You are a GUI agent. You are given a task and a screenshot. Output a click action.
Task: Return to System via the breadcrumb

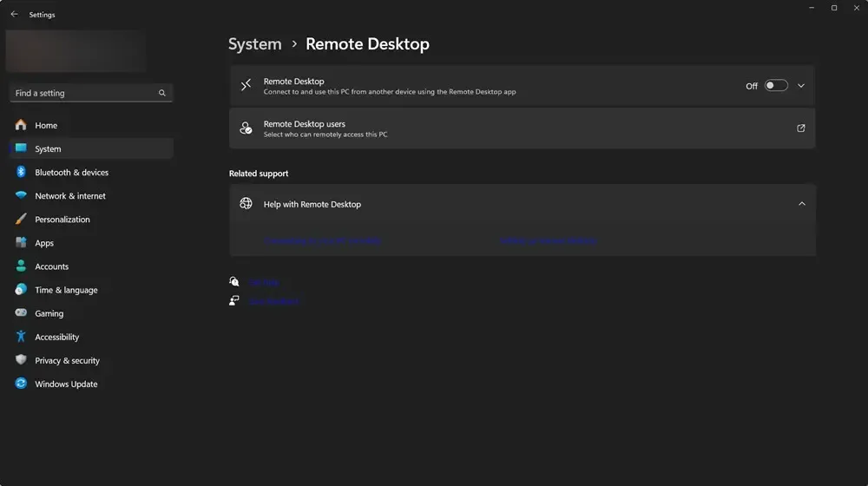click(x=254, y=43)
